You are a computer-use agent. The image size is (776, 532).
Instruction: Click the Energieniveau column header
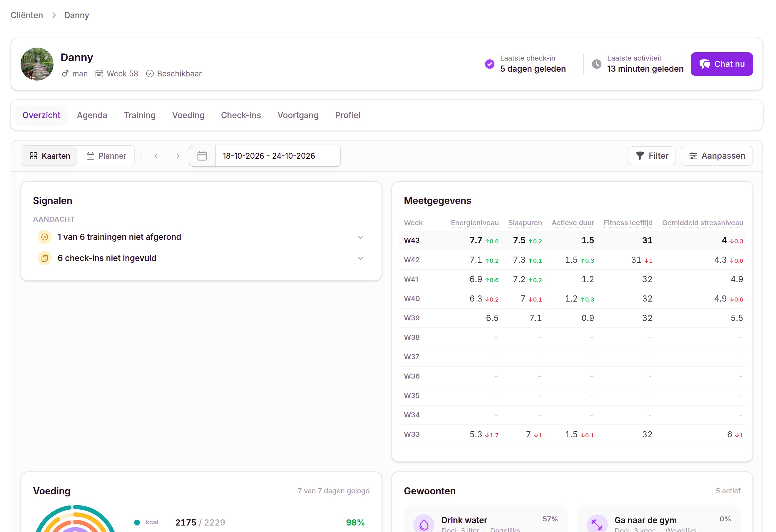pos(474,223)
